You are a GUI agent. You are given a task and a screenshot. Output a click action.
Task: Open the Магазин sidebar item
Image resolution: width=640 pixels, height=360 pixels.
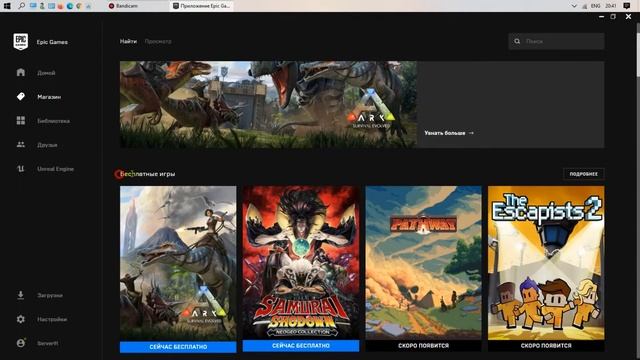(x=49, y=97)
